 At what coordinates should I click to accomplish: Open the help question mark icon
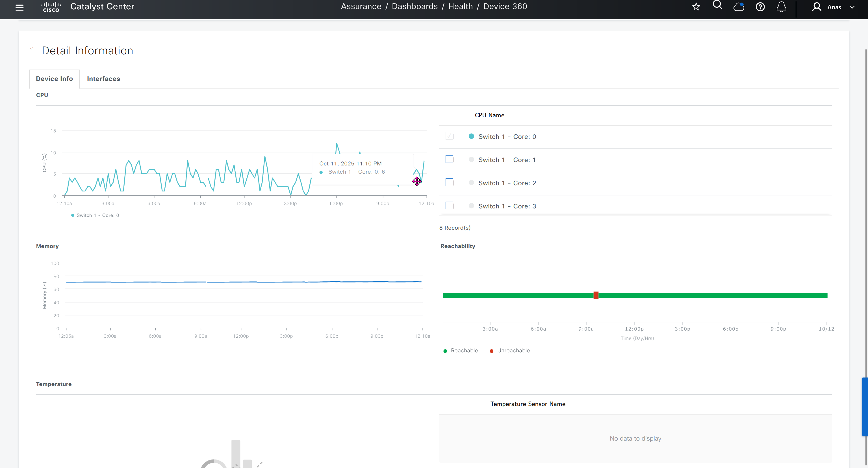tap(760, 7)
